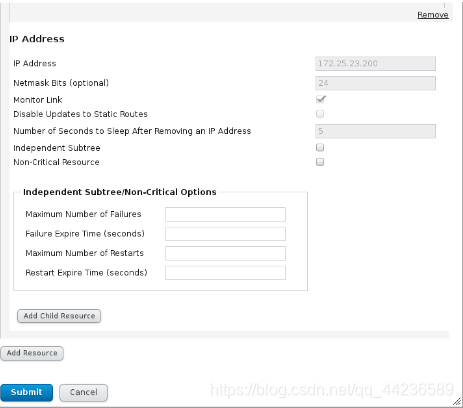Viewport: 463px width, 408px height.
Task: Click the Add Child Resource button
Action: 59,316
